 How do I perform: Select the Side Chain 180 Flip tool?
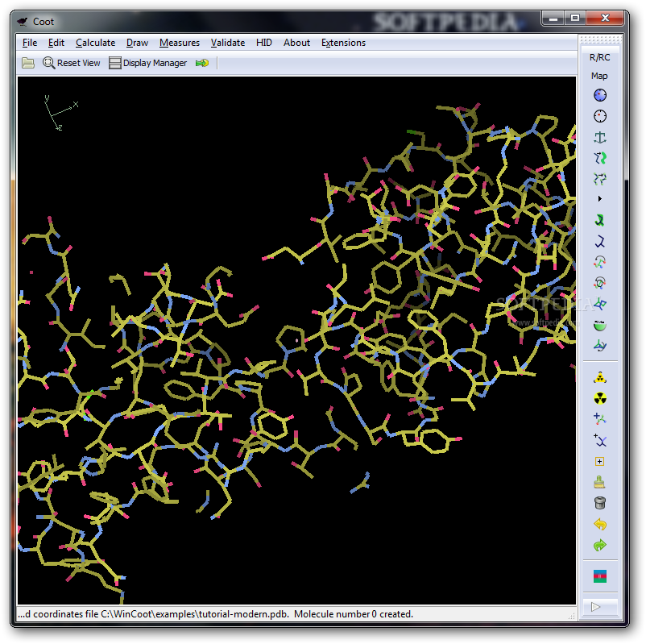click(600, 325)
